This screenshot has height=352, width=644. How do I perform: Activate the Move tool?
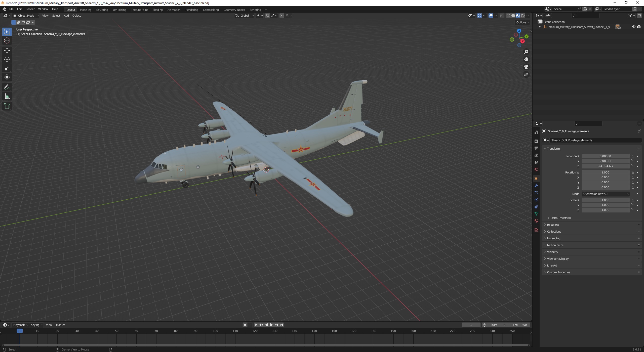click(x=7, y=51)
